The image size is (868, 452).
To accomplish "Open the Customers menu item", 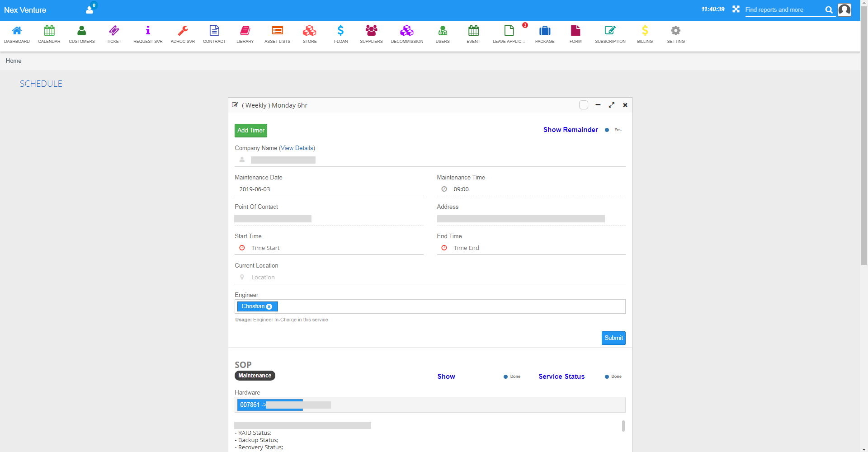I will click(82, 34).
